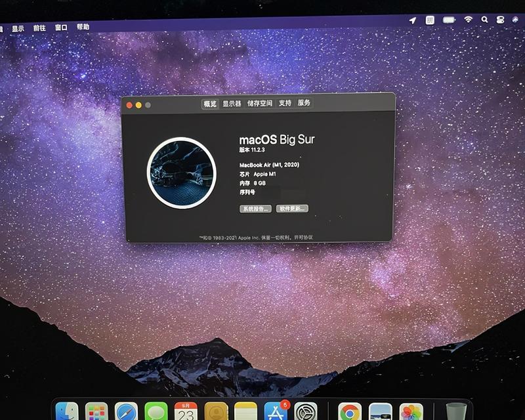Click the 系统报告... button
525x420 pixels.
click(255, 209)
